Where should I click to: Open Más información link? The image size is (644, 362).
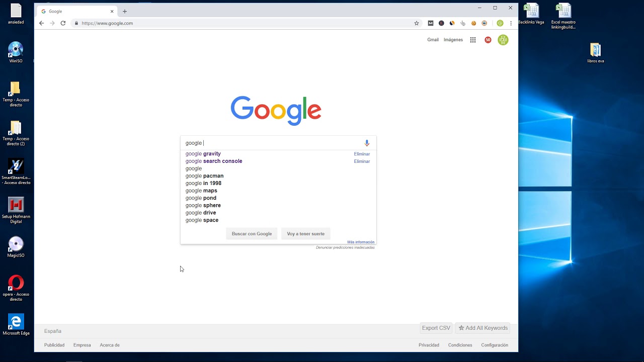tap(361, 242)
